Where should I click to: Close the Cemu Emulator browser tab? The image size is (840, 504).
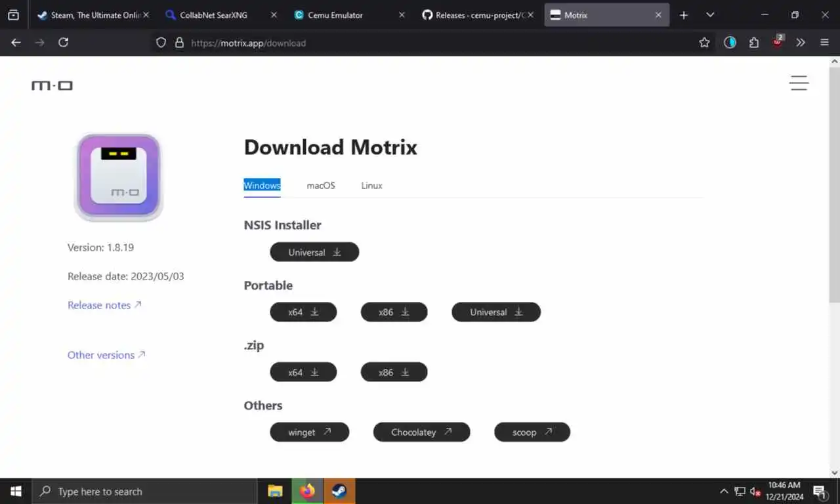pyautogui.click(x=402, y=15)
